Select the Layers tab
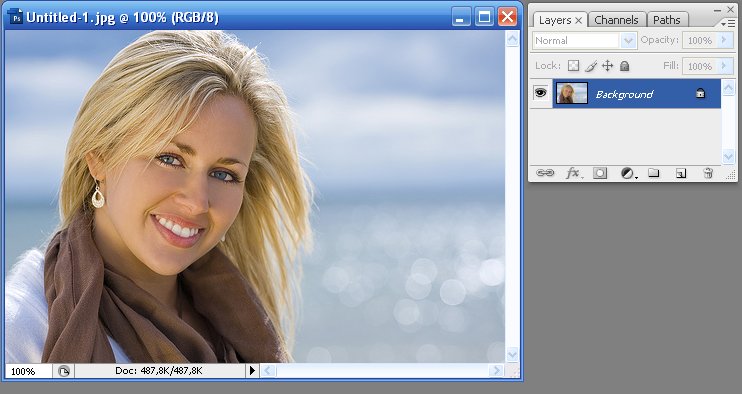 (x=555, y=20)
